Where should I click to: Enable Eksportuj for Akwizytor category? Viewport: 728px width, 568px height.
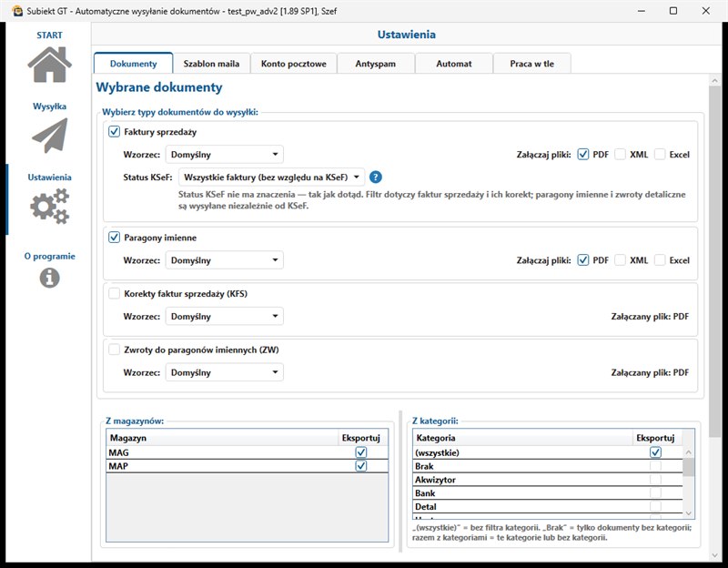(x=655, y=480)
